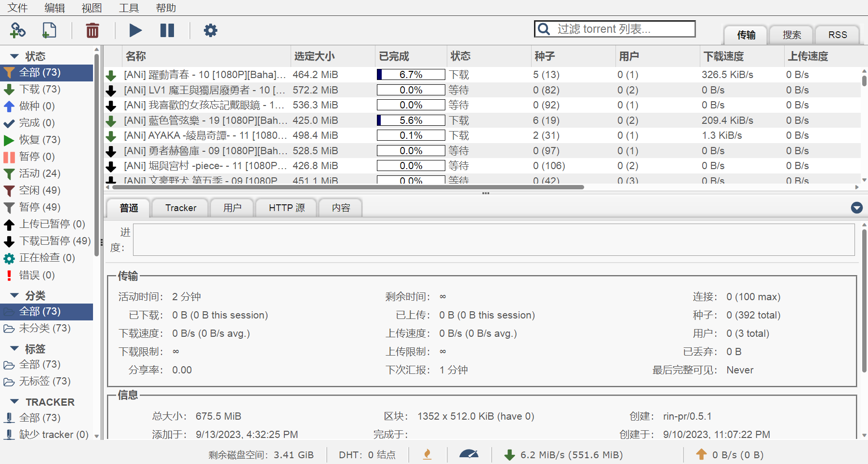The image size is (868, 464).
Task: Click the flame firewall status icon
Action: 427,454
